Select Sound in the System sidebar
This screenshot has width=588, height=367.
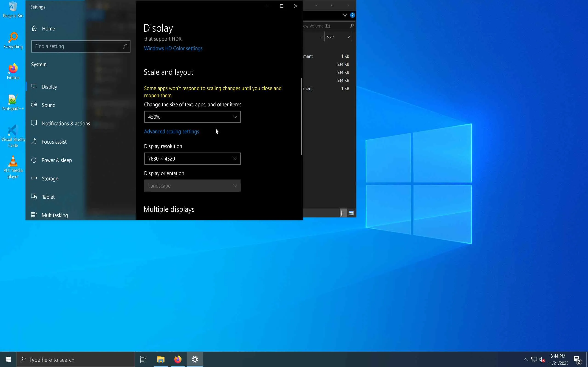click(x=48, y=105)
